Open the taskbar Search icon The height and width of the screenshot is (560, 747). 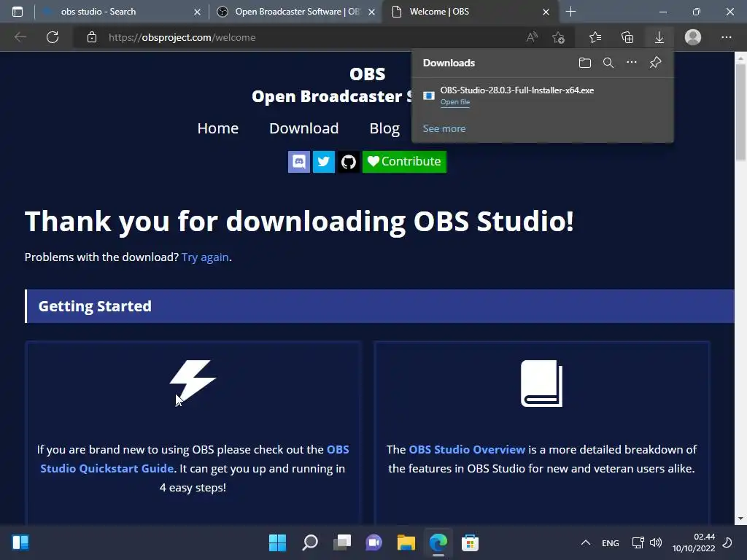pyautogui.click(x=309, y=542)
